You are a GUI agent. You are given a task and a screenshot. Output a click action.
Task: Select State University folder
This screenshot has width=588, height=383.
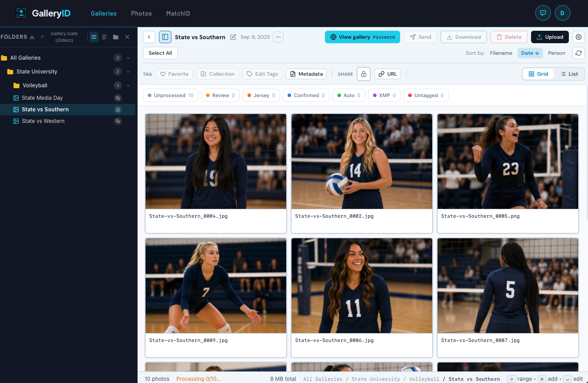36,72
